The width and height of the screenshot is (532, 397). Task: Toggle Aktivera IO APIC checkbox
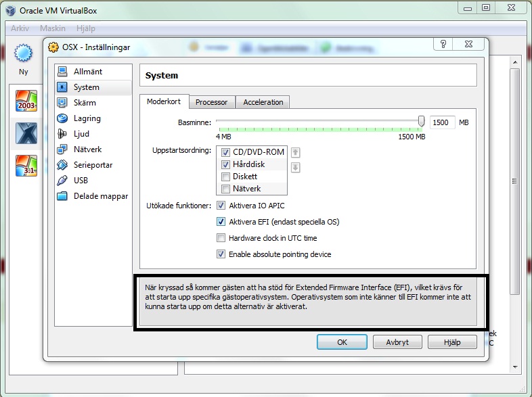221,206
